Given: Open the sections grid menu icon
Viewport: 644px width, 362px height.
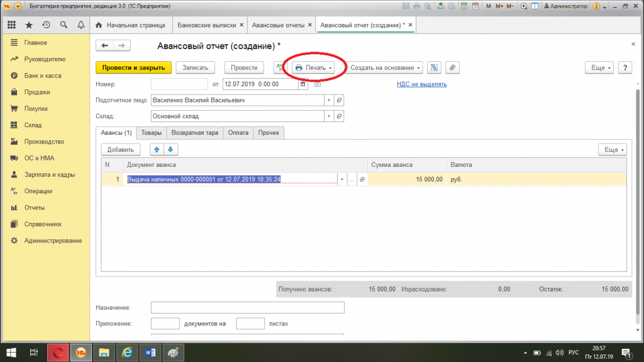Looking at the screenshot, I should pyautogui.click(x=11, y=25).
